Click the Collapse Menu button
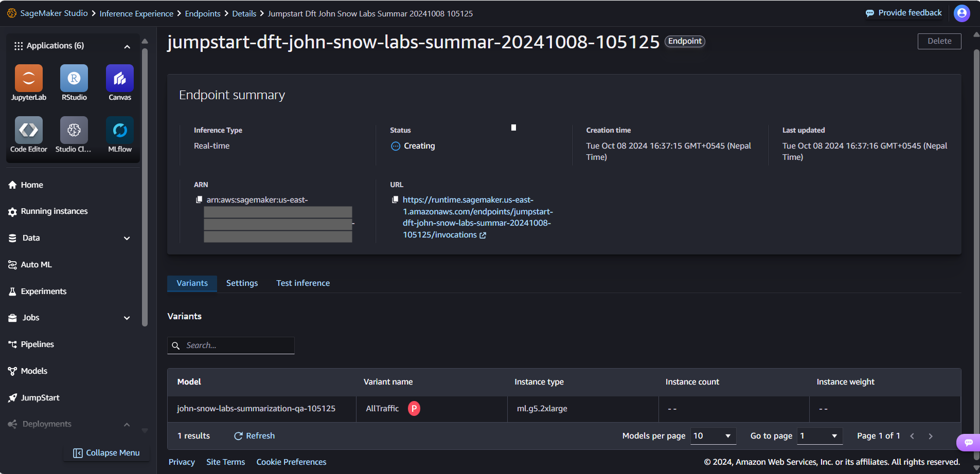Screen dimensions: 980x474 pos(106,453)
